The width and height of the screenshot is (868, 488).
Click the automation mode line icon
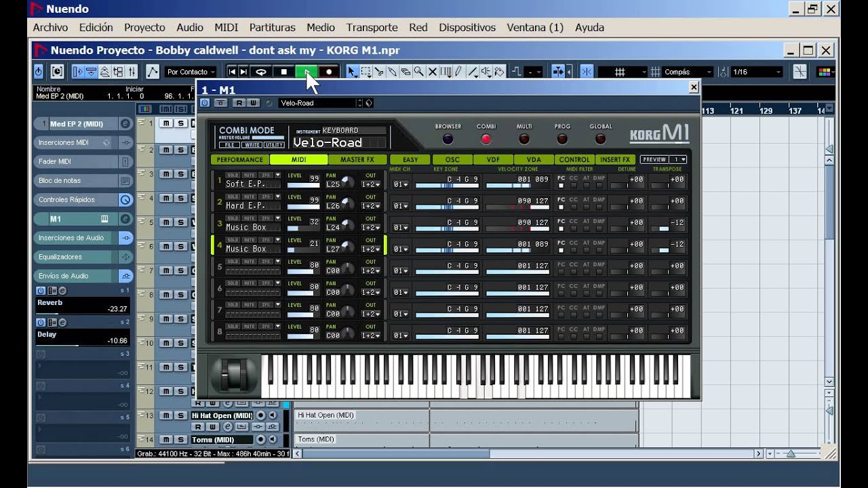click(x=152, y=71)
